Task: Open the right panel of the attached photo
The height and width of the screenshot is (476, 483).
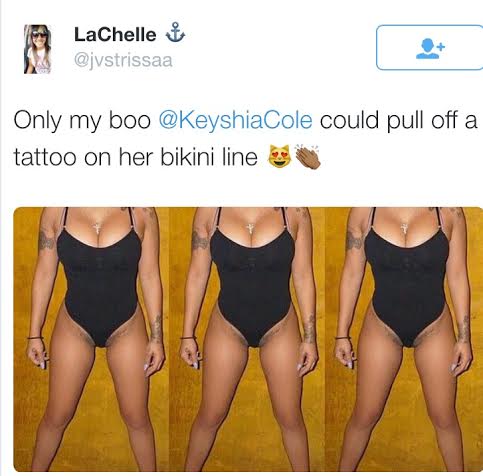Action: click(x=404, y=339)
